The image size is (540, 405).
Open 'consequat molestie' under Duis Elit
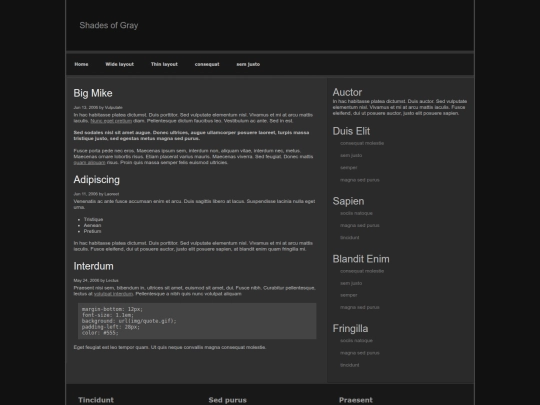point(362,143)
